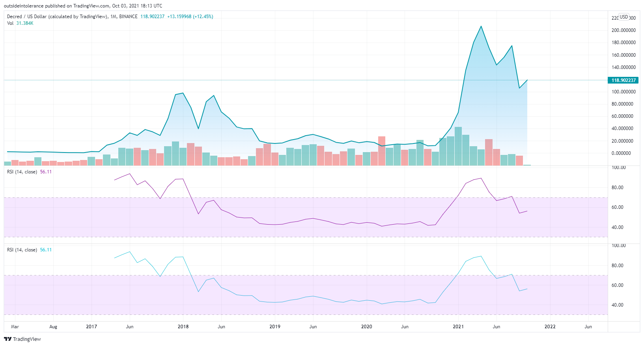Click the 2022 label on time axis

point(550,327)
